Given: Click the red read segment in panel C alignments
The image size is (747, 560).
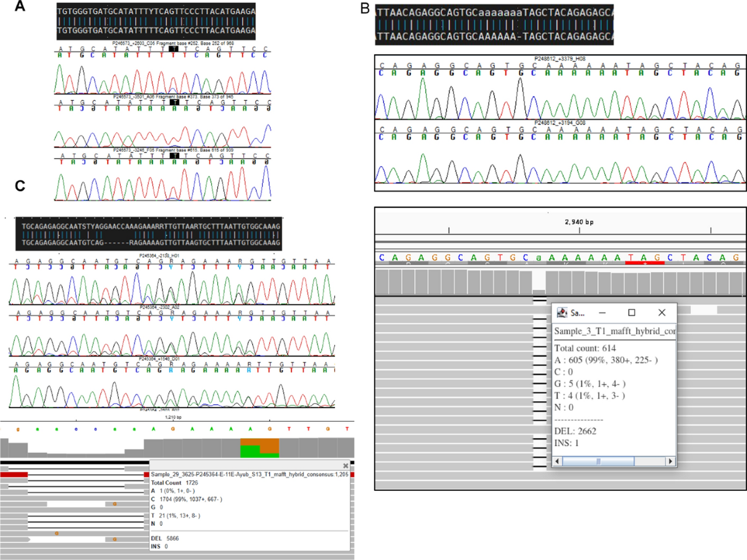Looking at the screenshot, I should coord(15,474).
